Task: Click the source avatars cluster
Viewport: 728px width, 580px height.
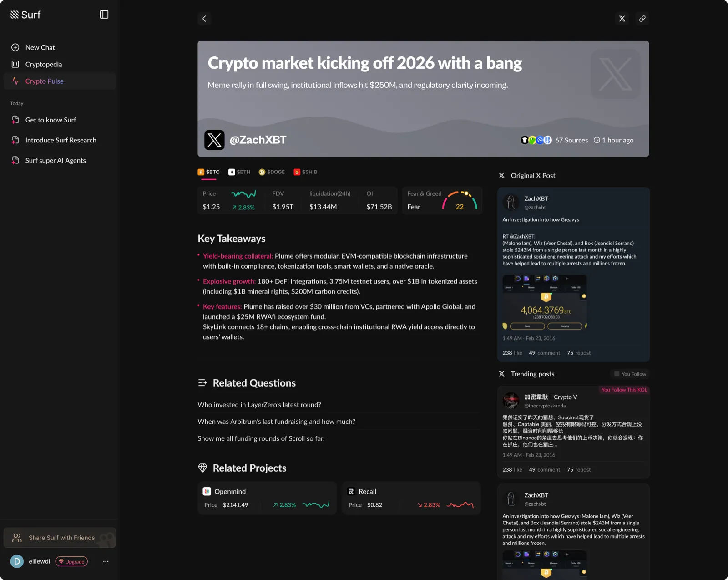Action: coord(536,140)
